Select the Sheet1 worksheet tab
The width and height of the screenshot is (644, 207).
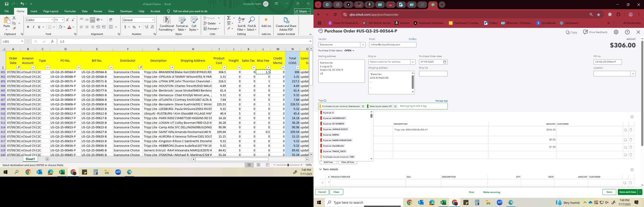(30, 159)
